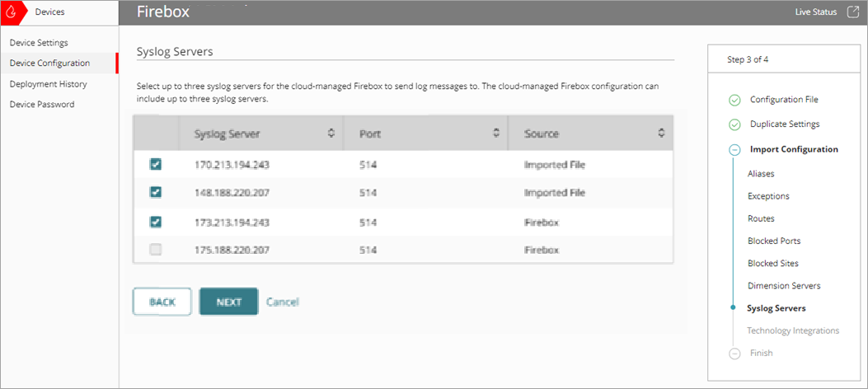Click the Configuration File green check icon
868x389 pixels.
coord(734,101)
